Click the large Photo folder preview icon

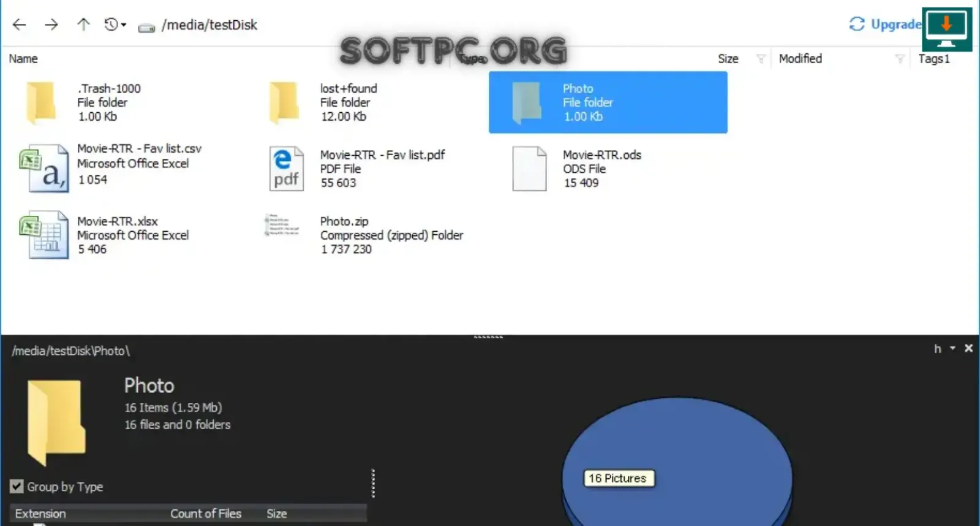(x=56, y=422)
